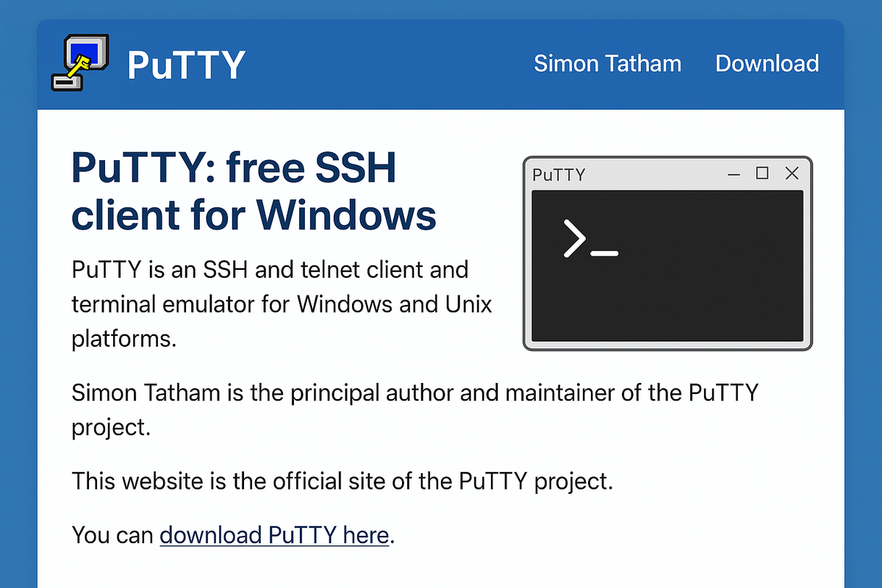Open the Download page from the navigation bar

(x=767, y=64)
